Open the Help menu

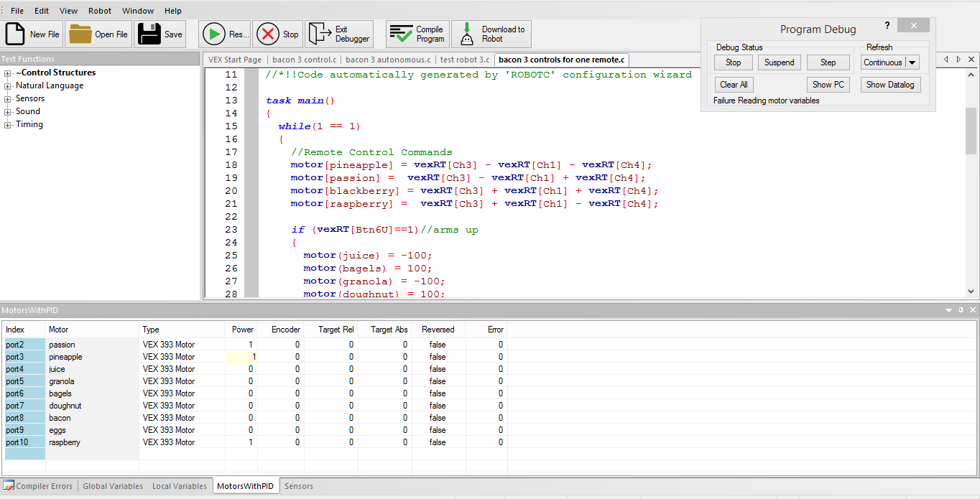(x=173, y=11)
